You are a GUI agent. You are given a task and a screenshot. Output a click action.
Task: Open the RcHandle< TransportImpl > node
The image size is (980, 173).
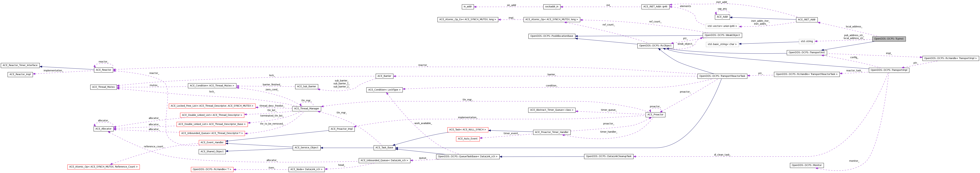(x=950, y=58)
